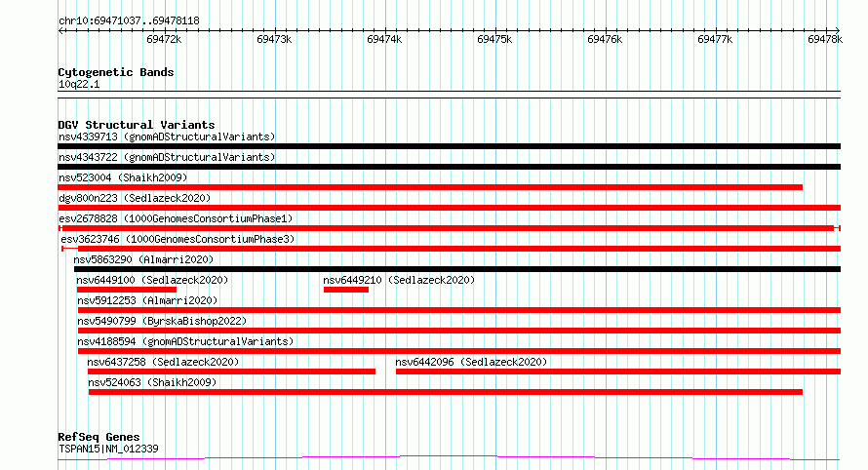This screenshot has width=868, height=470.
Task: Select the nsv6437258 red variant bar
Action: [231, 372]
